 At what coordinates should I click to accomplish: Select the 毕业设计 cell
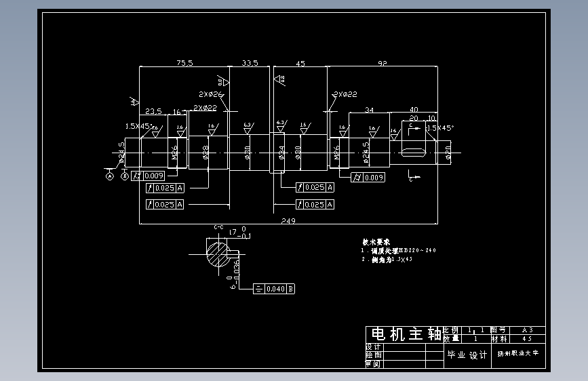(x=468, y=355)
